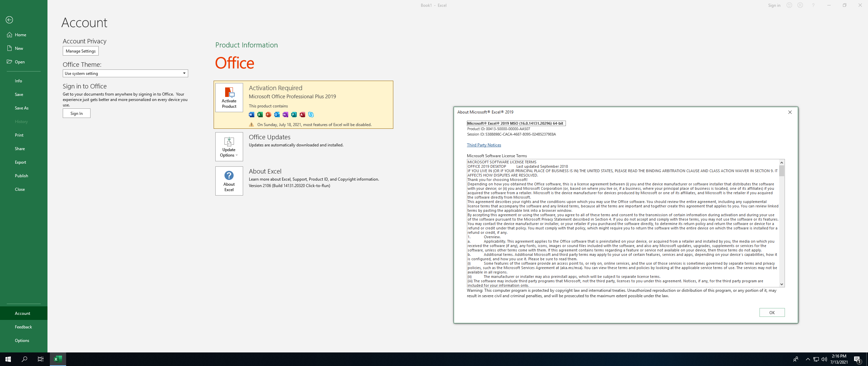Click the smiley face feedback icon in title bar
This screenshot has width=868, height=366.
click(x=789, y=5)
